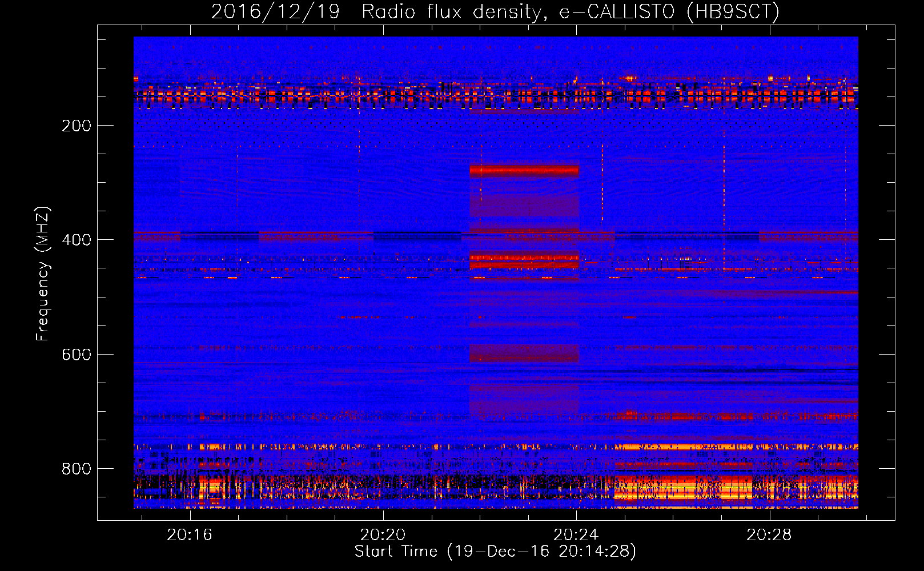Click the plot title mentioning e-CALLISTO (HB9SCT)
This screenshot has height=571, width=924.
pyautogui.click(x=495, y=11)
